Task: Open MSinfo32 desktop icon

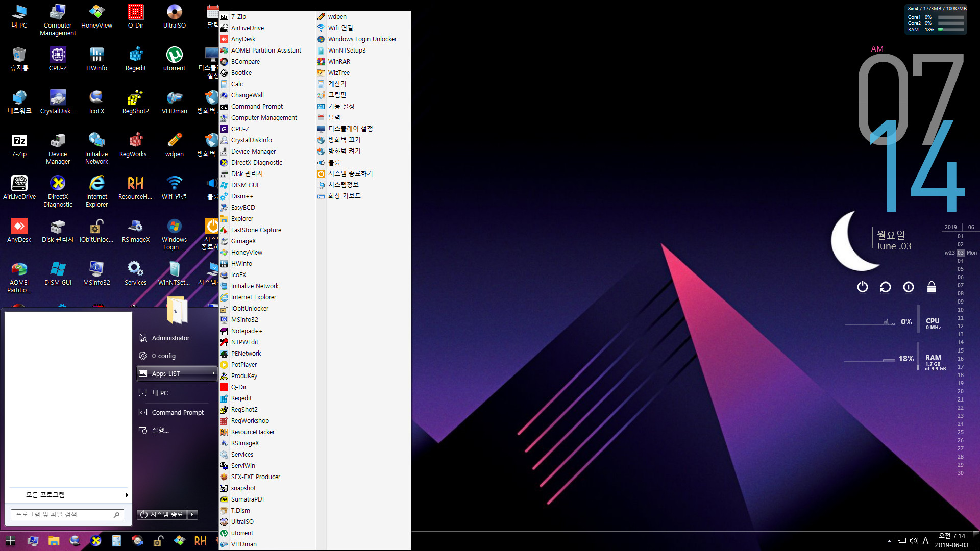Action: click(96, 273)
